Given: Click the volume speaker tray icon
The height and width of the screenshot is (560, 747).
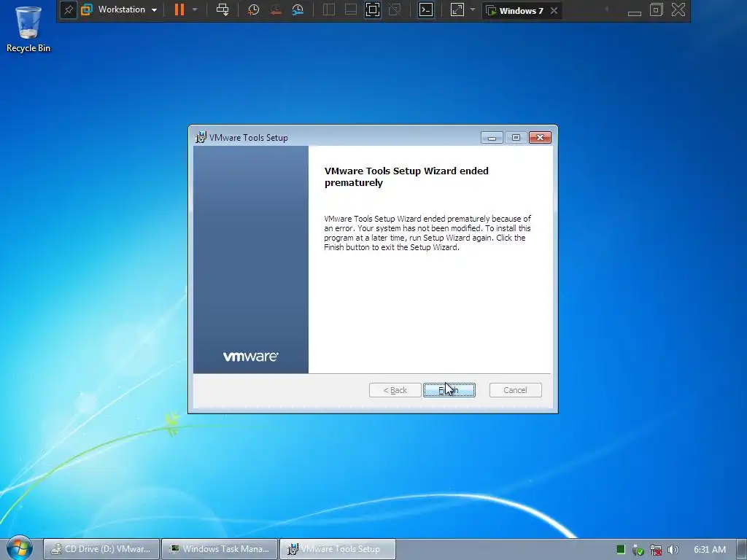Looking at the screenshot, I should point(673,550).
